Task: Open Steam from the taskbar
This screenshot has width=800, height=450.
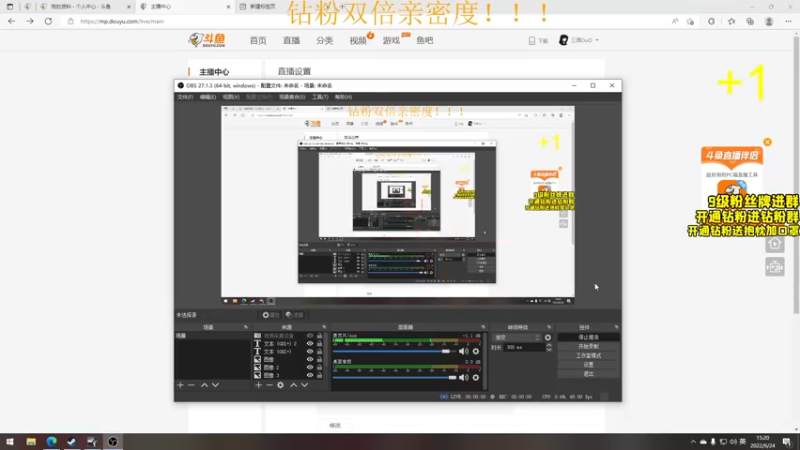Action: click(71, 442)
